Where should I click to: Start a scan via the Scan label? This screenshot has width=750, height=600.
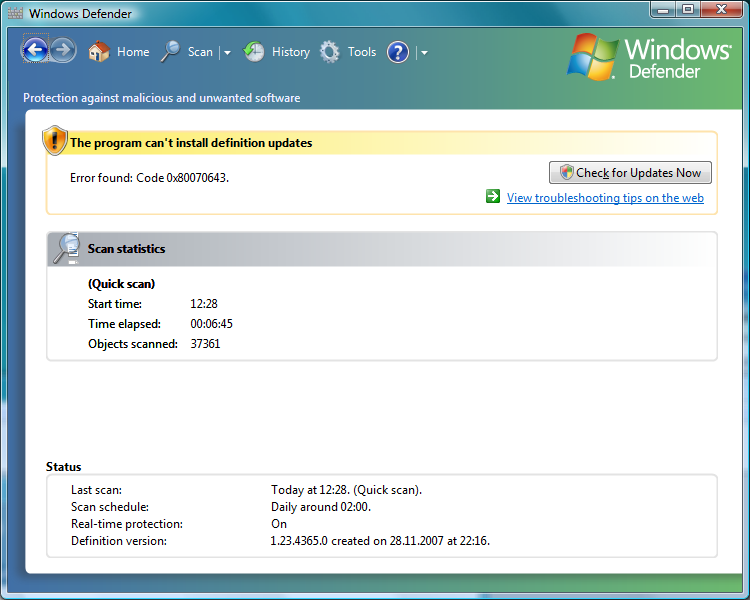click(200, 52)
